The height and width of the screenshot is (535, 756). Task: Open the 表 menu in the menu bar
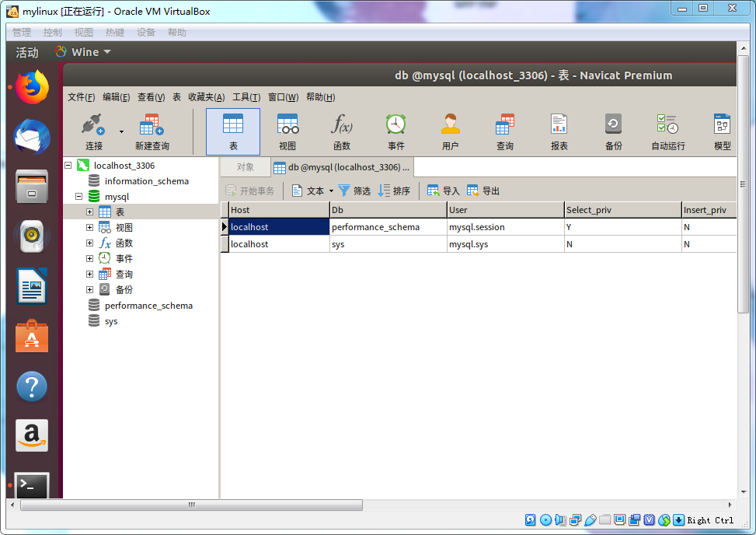[x=177, y=97]
